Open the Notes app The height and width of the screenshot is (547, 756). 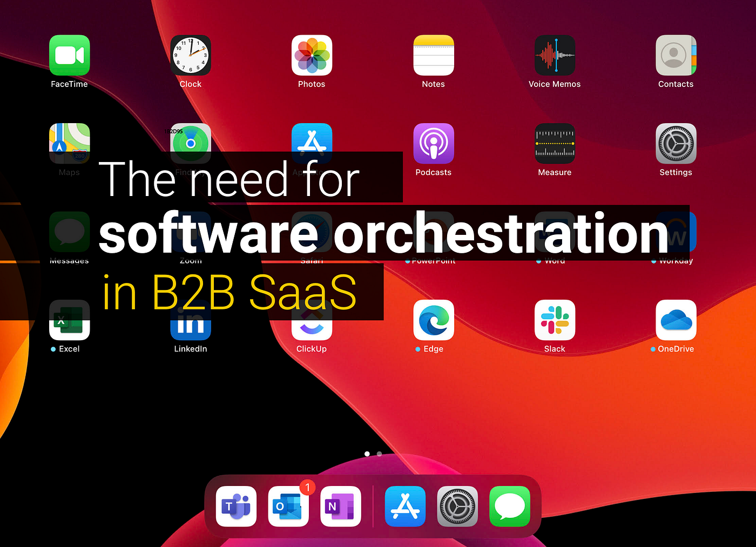(x=433, y=55)
